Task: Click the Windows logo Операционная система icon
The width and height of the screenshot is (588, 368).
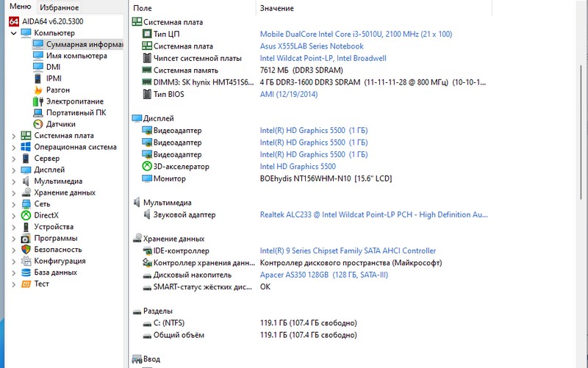Action: point(26,147)
